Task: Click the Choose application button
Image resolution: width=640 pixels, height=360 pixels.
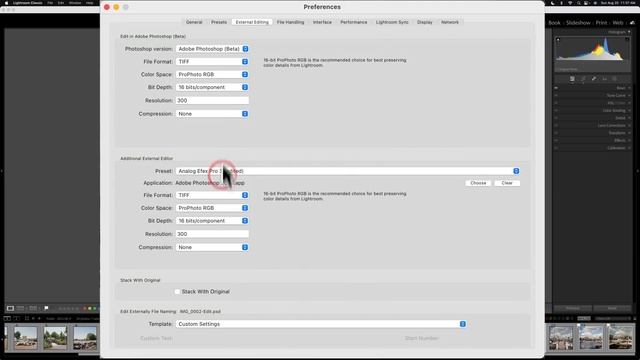Action: click(478, 183)
